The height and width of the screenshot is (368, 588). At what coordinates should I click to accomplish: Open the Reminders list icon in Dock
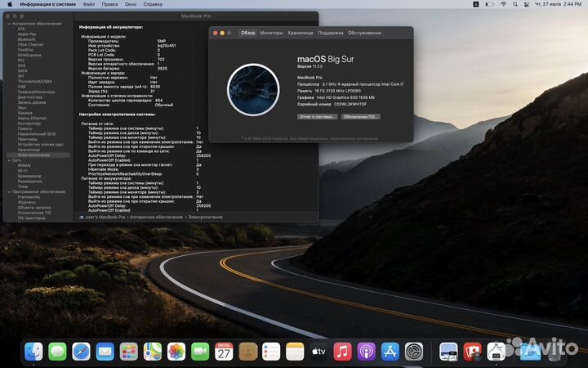click(x=271, y=352)
